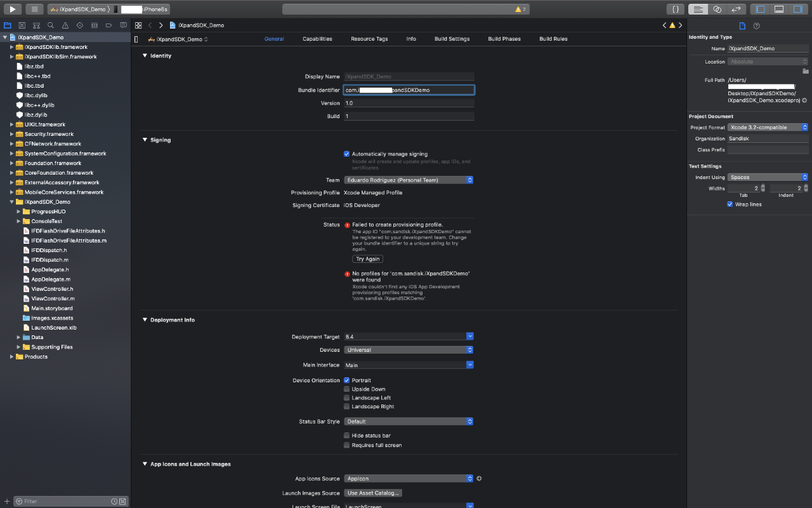
Task: Switch to the Assistant editor
Action: [x=717, y=10]
